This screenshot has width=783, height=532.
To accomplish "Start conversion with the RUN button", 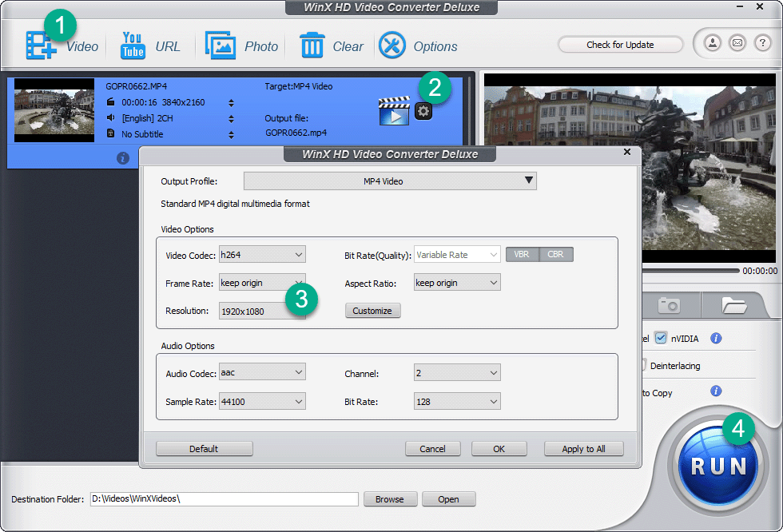I will 718,466.
